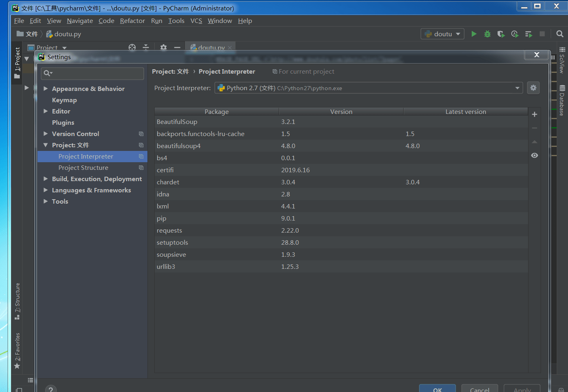Close the Settings dialog
568x392 pixels.
(537, 55)
